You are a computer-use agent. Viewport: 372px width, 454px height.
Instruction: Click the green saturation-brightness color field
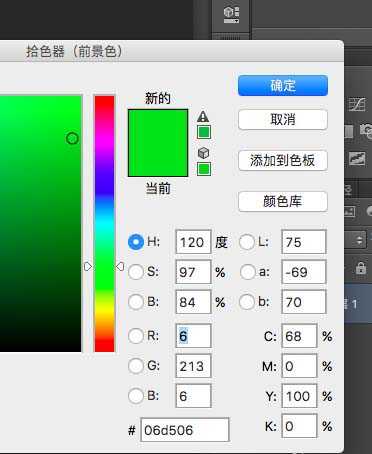(40, 223)
